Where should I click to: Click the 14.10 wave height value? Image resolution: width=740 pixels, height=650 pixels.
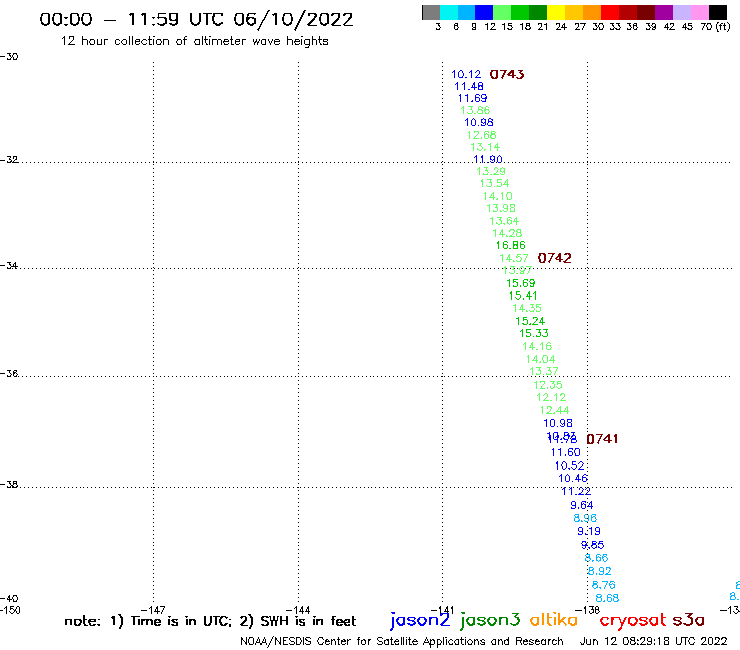[x=497, y=196]
